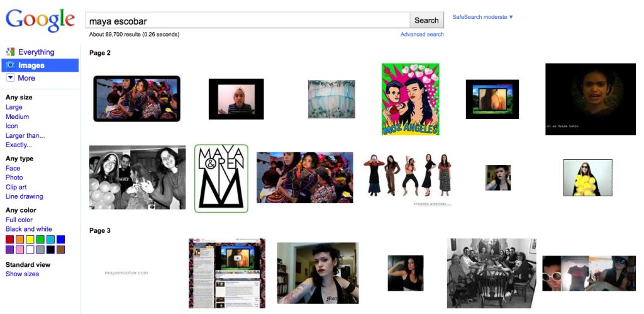Open the head-wrap person video thumbnail

coord(236,99)
